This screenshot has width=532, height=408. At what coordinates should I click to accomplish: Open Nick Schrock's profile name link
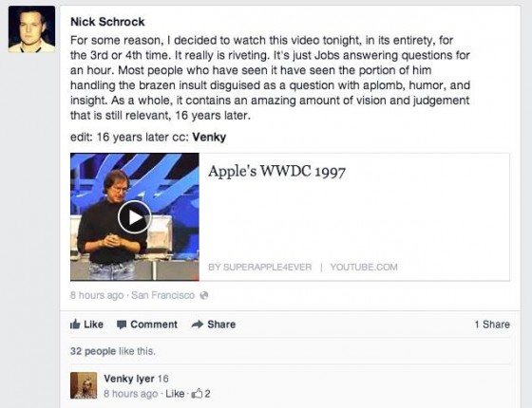tap(107, 22)
